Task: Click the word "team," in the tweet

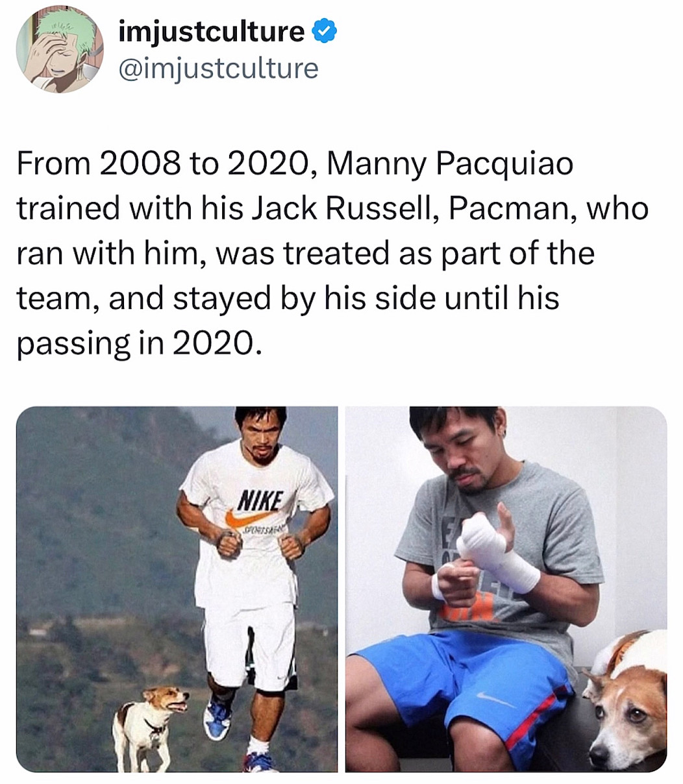Action: tap(57, 299)
